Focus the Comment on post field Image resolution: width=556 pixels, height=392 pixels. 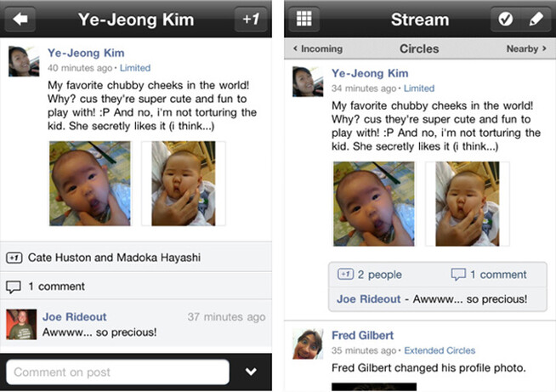click(117, 372)
